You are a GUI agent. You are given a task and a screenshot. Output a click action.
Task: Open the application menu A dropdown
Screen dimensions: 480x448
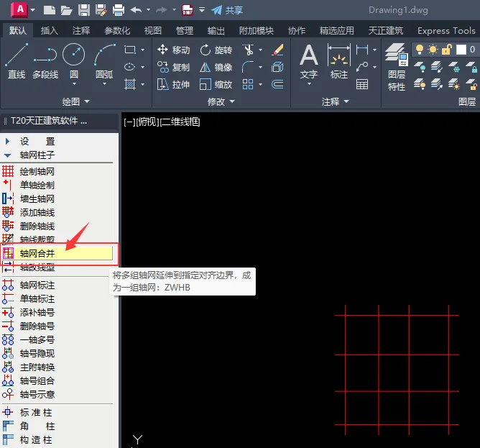[x=23, y=10]
